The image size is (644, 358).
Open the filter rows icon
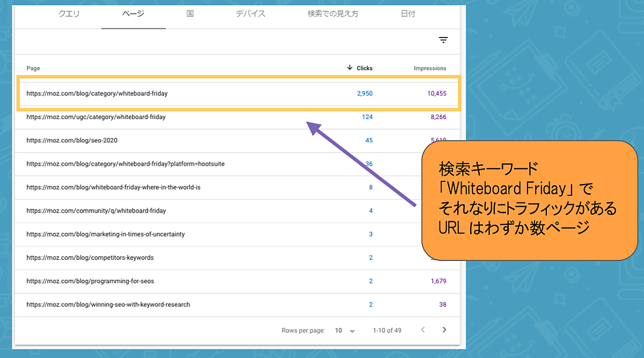click(443, 40)
